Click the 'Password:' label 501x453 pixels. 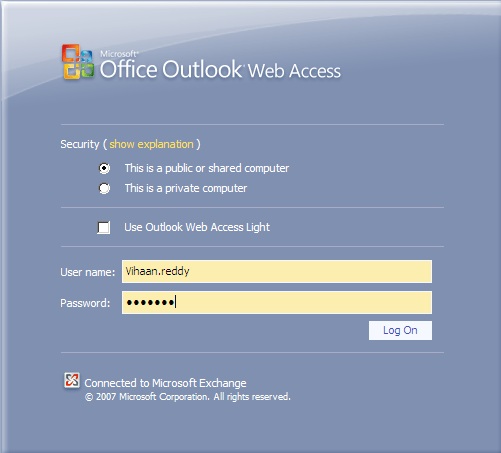(x=85, y=303)
